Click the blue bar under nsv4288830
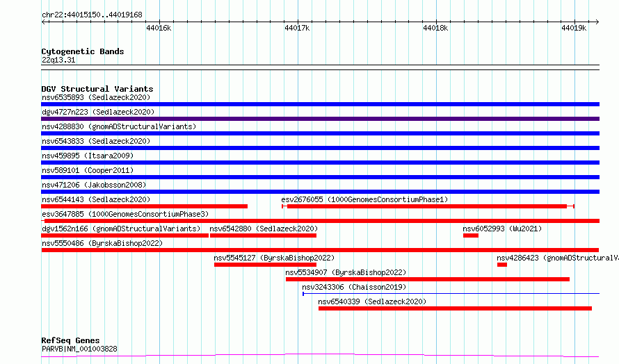The height and width of the screenshot is (364, 619). [320, 133]
